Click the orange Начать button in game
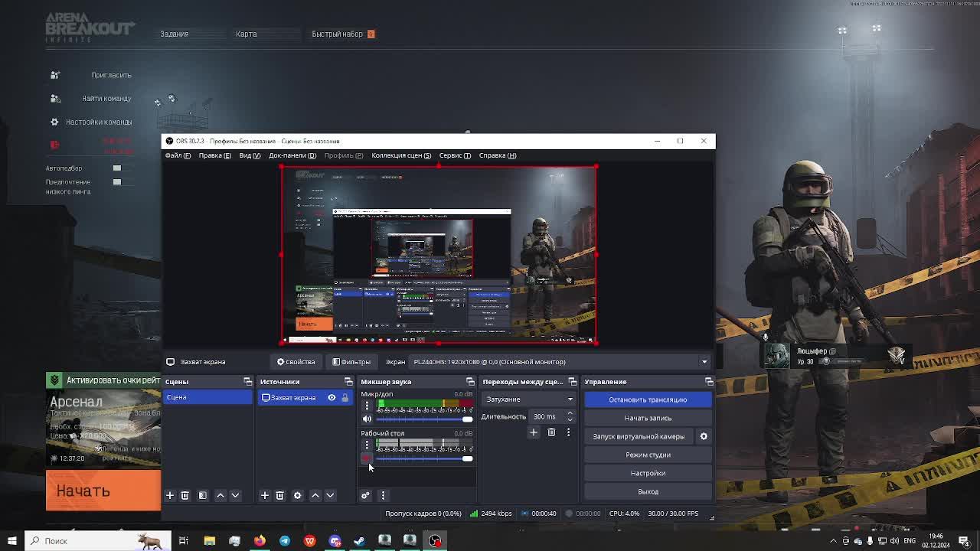The width and height of the screenshot is (980, 551). [x=103, y=491]
